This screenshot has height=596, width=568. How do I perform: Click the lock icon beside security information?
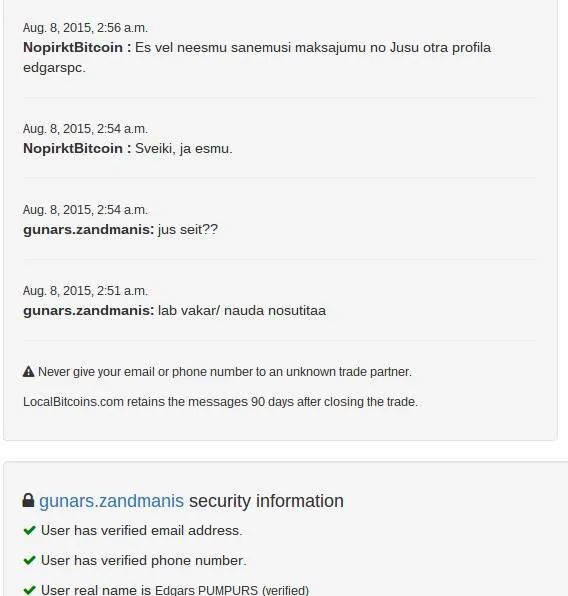(28, 500)
